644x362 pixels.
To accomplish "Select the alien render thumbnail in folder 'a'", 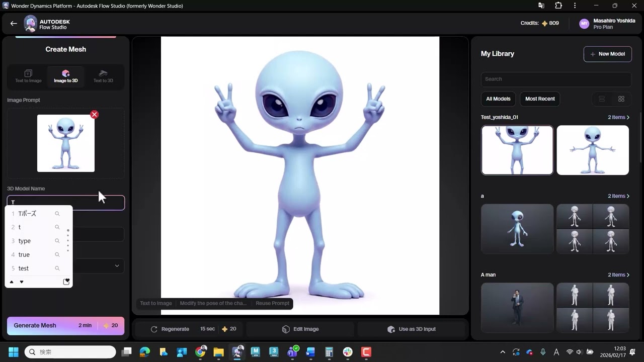I will [517, 229].
